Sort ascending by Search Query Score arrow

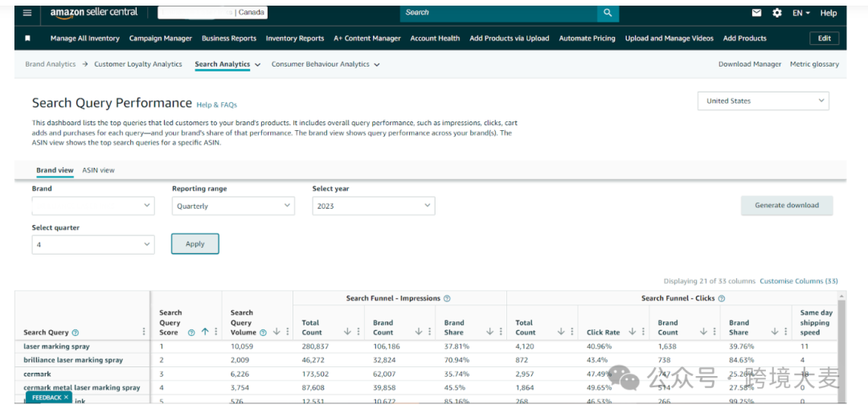tap(205, 332)
